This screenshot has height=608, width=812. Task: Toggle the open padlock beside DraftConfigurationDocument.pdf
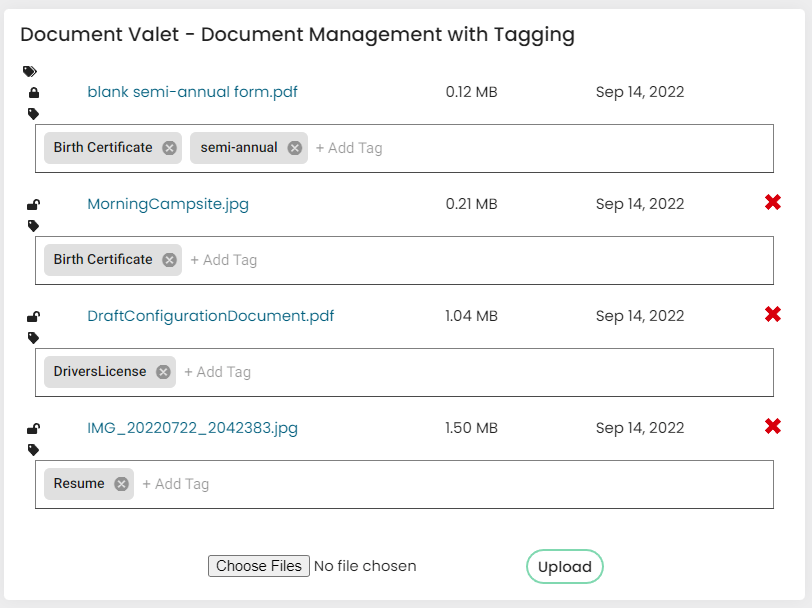pyautogui.click(x=34, y=316)
